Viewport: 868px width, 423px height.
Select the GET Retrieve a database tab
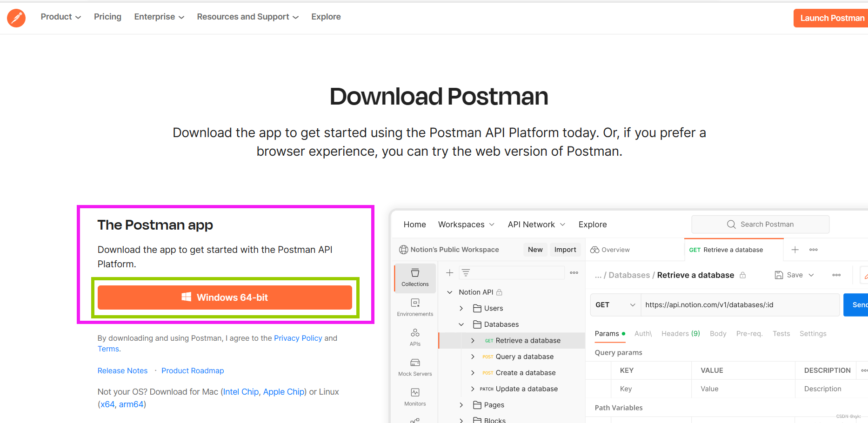pos(734,250)
